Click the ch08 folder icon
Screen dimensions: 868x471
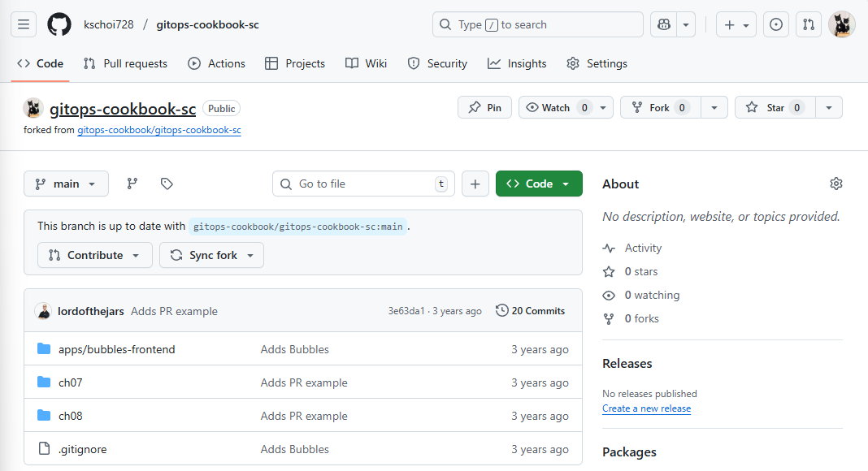coord(44,415)
